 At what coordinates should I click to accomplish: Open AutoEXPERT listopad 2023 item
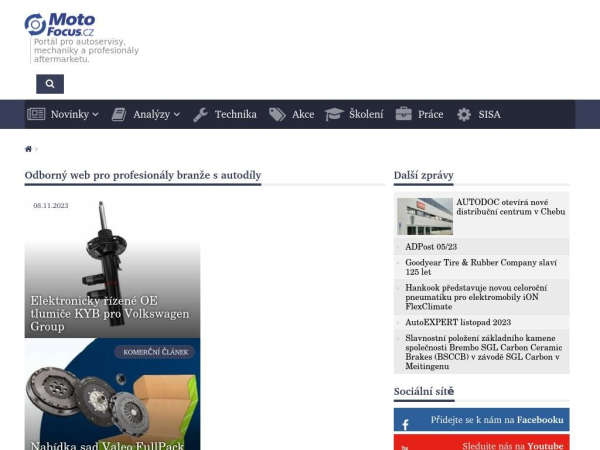[x=458, y=322]
